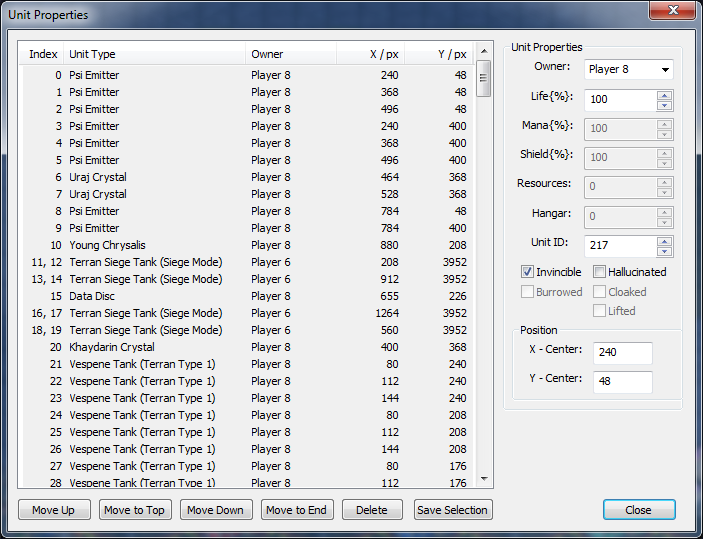Screen dimensions: 703x539
Task: Click Save Selection button
Action: click(453, 510)
